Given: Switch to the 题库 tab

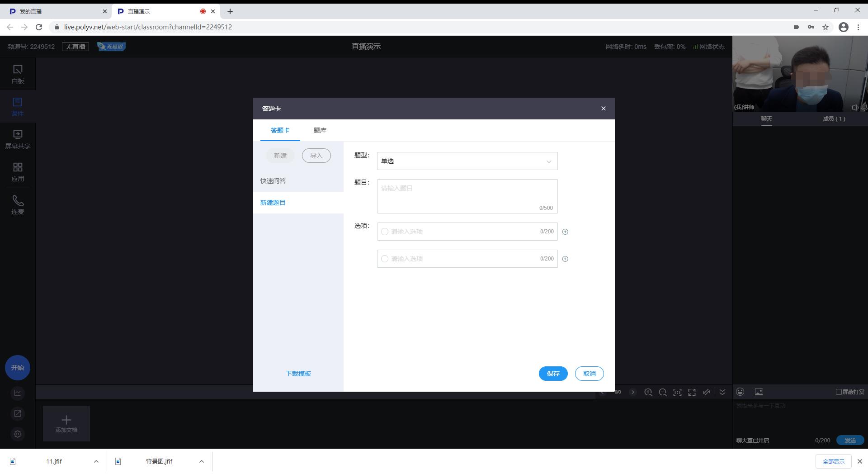Looking at the screenshot, I should (320, 130).
